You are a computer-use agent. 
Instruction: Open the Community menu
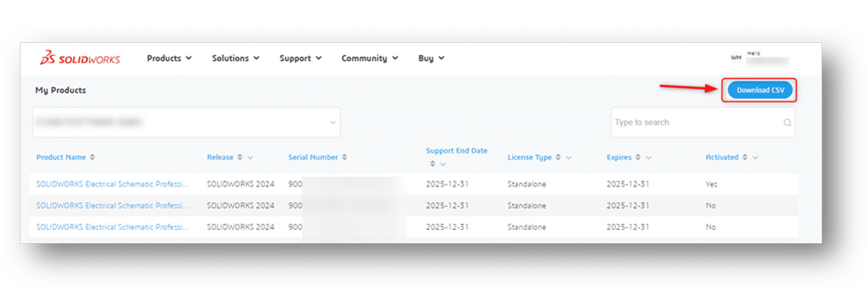click(x=369, y=58)
